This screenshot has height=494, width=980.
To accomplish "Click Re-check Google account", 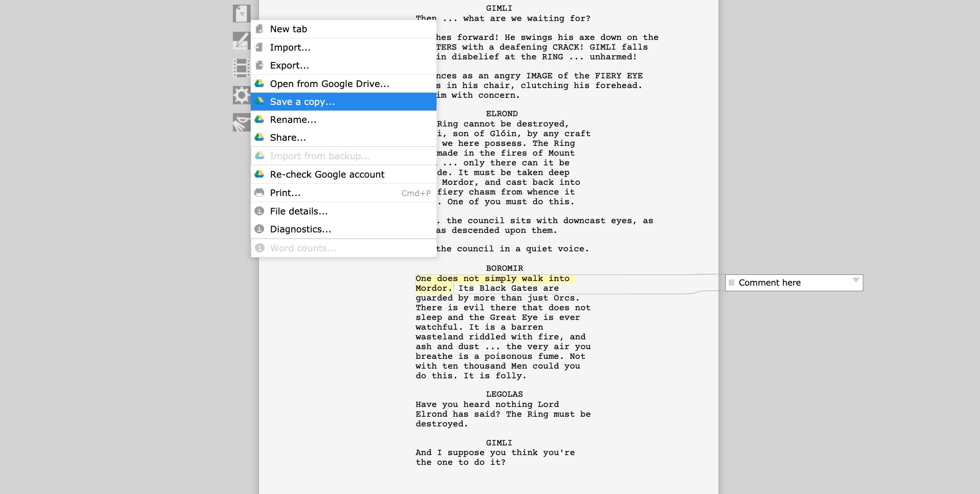I will pyautogui.click(x=327, y=175).
